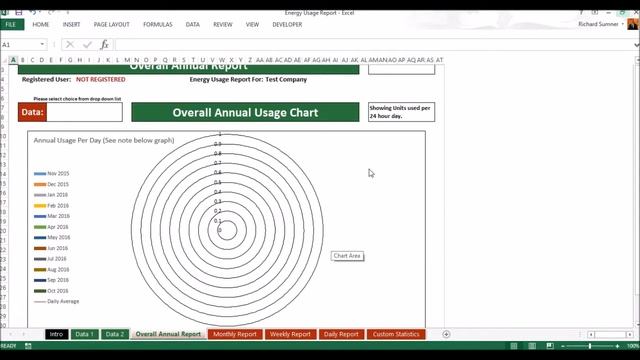The image size is (640, 360).
Task: Switch to the Weekly Report sheet tab
Action: coord(290,334)
